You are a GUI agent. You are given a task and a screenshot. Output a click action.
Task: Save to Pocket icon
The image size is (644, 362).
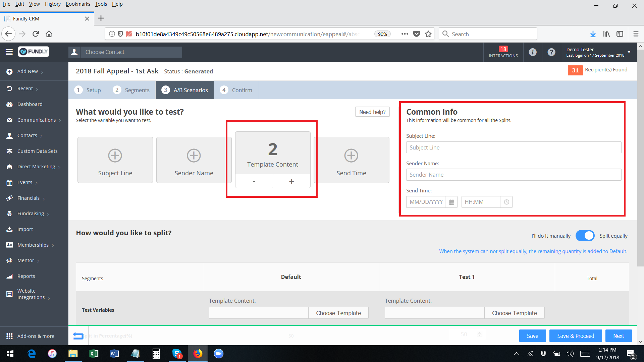click(x=417, y=34)
